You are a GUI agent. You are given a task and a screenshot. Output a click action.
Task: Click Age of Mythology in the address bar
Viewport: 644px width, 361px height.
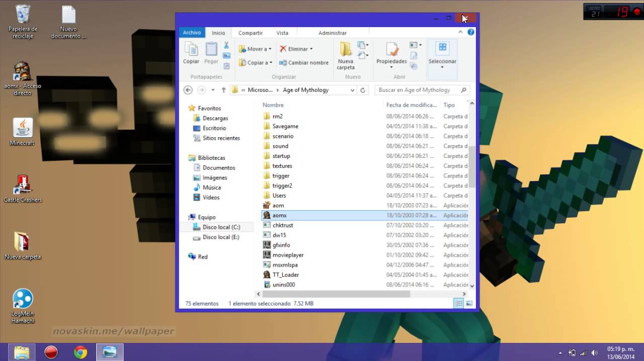click(x=305, y=90)
